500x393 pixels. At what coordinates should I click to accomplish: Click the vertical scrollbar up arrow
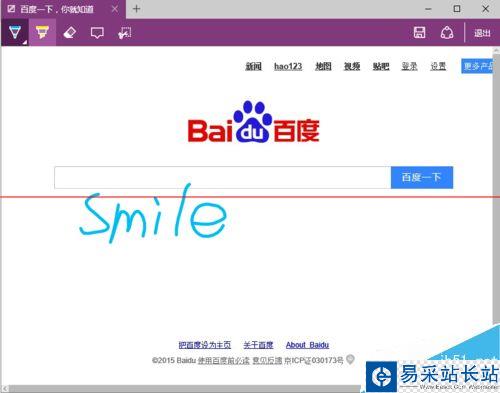(x=496, y=51)
